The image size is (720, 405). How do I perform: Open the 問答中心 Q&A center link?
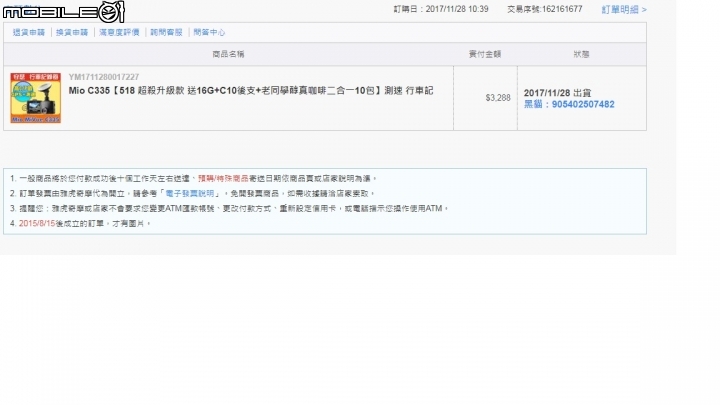tap(209, 33)
